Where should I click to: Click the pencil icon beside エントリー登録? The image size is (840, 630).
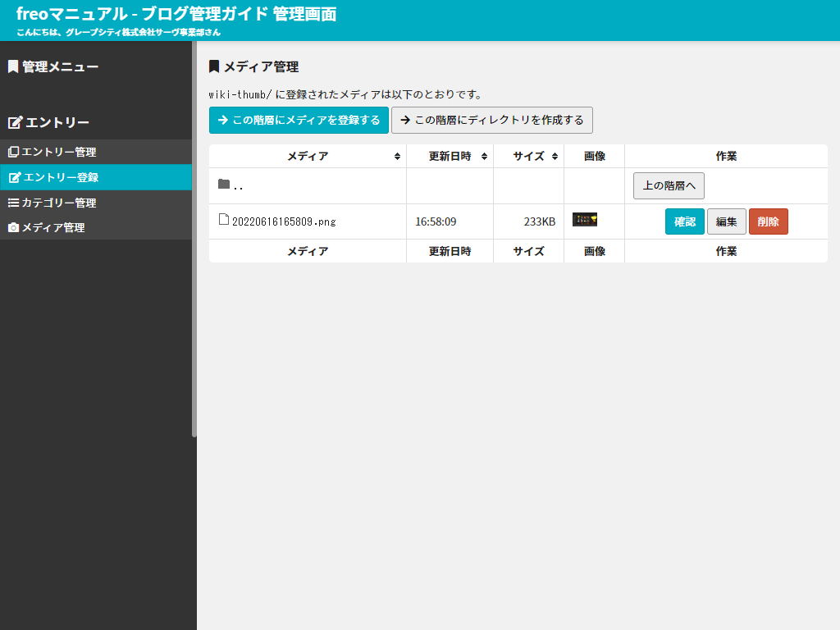coord(15,177)
